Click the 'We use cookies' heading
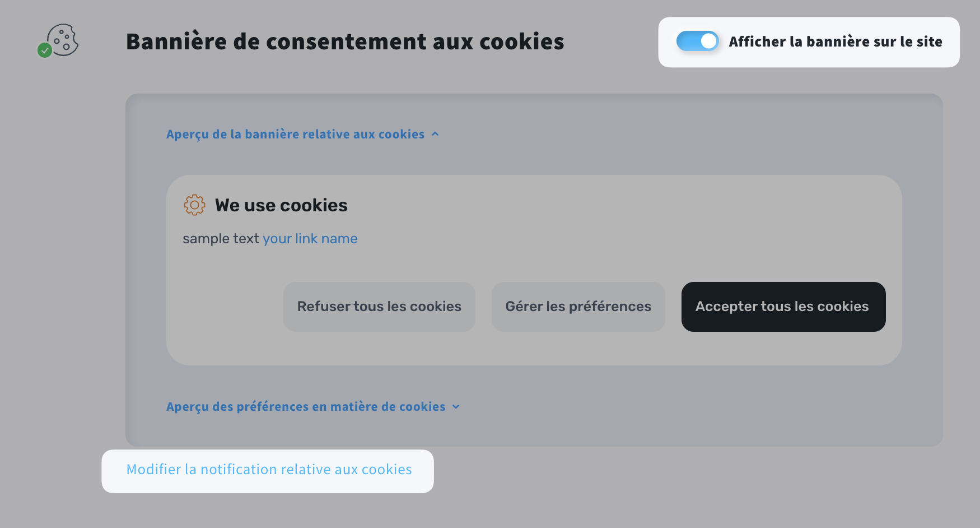 (x=281, y=205)
